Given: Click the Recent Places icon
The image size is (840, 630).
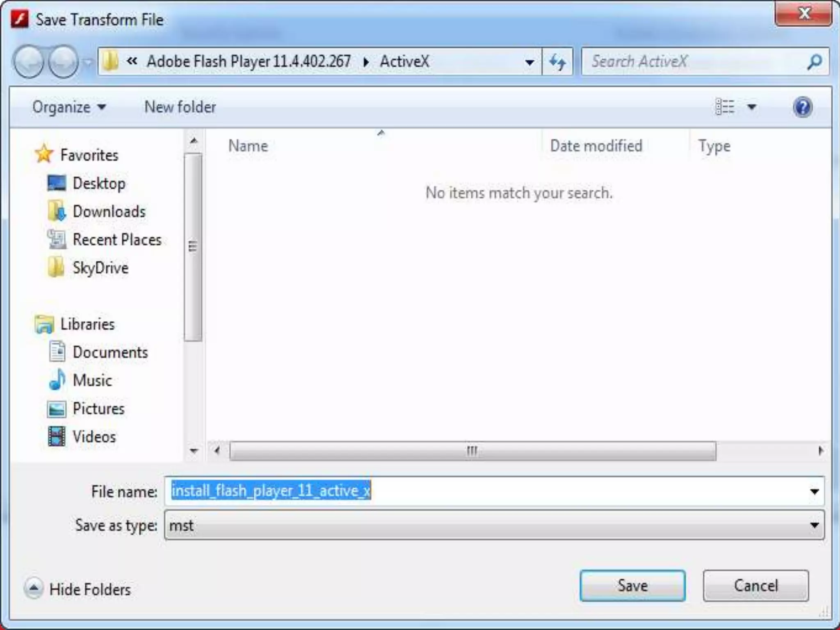Looking at the screenshot, I should click(x=56, y=239).
